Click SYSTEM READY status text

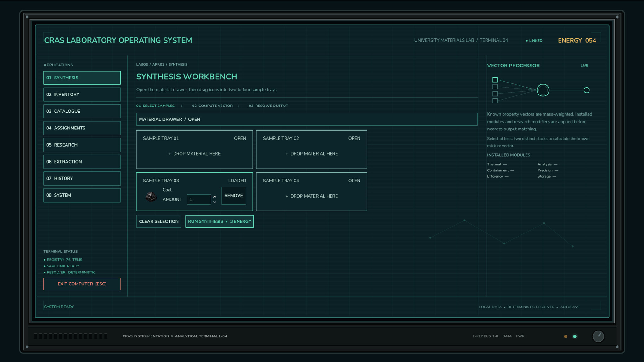(x=59, y=307)
